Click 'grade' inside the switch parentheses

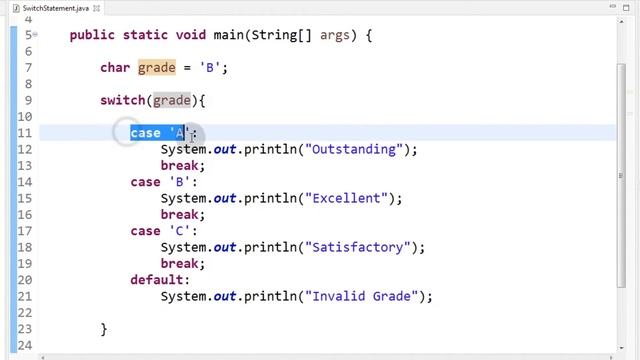coord(172,100)
